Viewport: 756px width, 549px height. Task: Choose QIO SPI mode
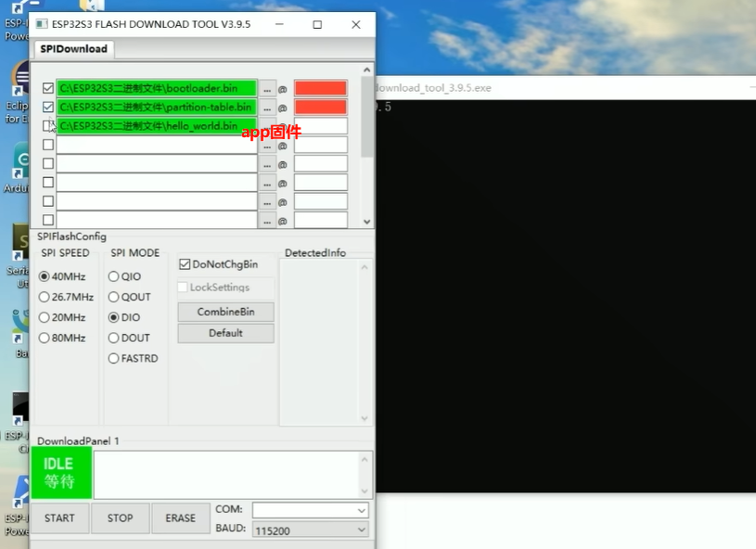[113, 276]
